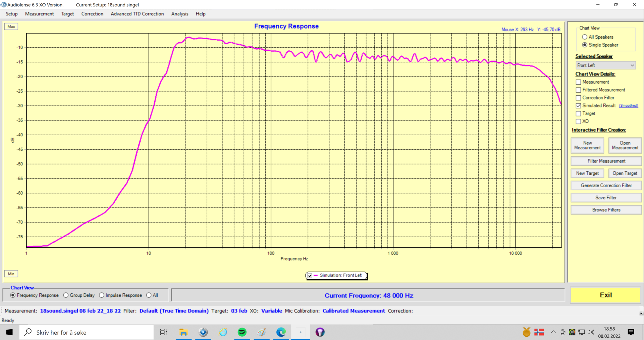Screen dimensions: 644x340
Task: Open the Measurement menu
Action: coord(39,14)
